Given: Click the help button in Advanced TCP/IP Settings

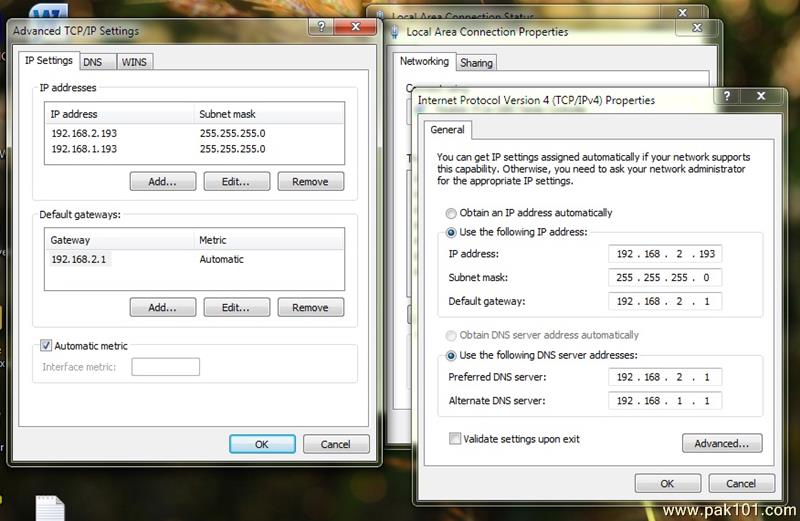Looking at the screenshot, I should tap(322, 28).
